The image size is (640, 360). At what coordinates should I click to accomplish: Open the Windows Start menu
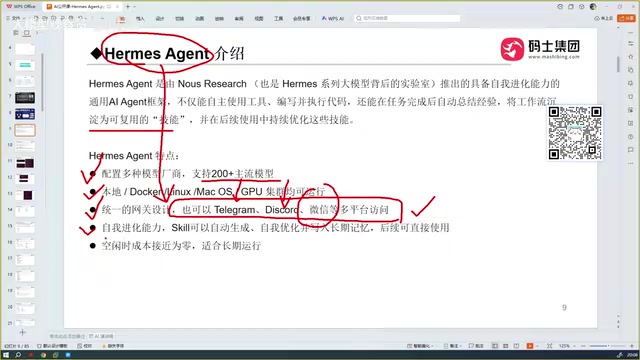6,355
